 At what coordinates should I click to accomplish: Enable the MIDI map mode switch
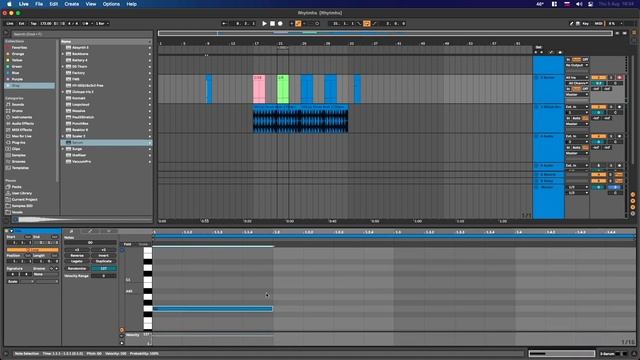click(x=598, y=24)
